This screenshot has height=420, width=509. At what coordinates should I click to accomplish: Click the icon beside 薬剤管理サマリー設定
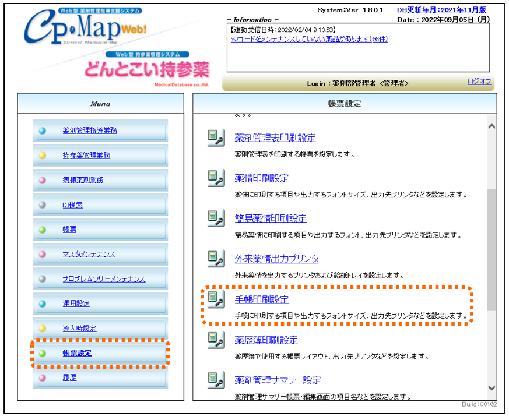point(216,380)
